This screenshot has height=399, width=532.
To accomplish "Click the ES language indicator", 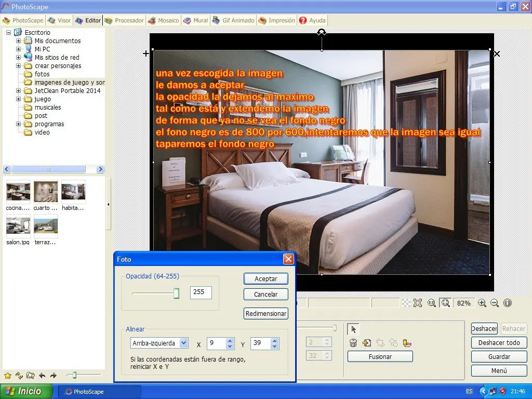I will pos(469,391).
